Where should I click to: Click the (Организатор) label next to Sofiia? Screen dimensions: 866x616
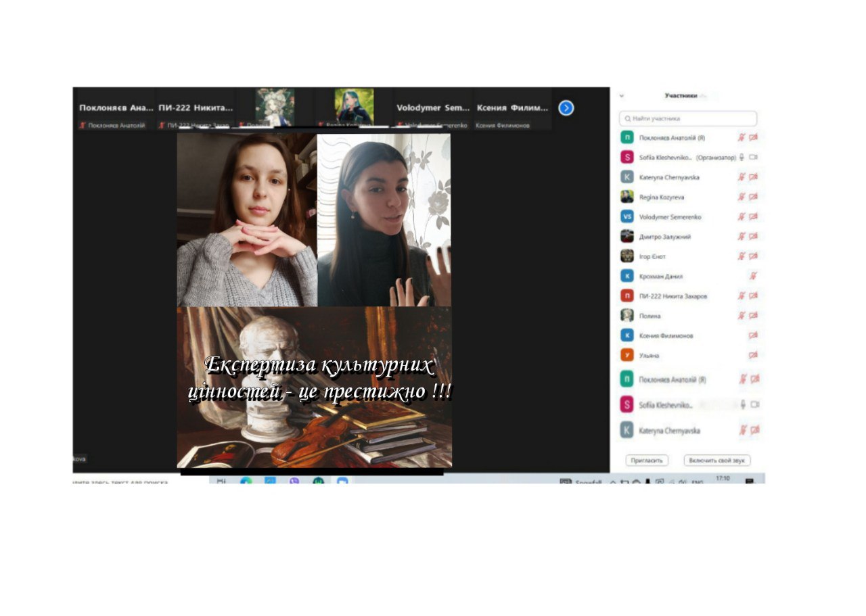[x=716, y=158]
